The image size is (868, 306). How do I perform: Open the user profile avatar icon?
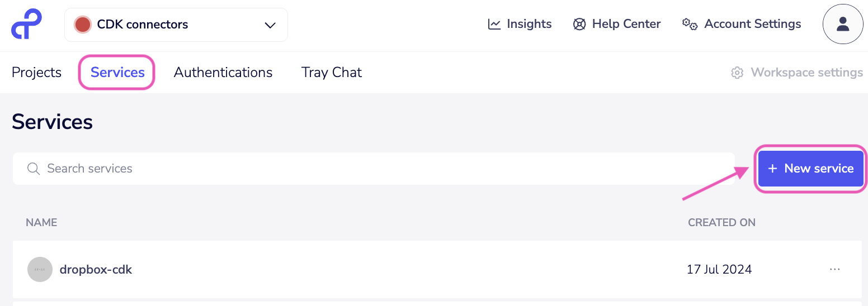[843, 24]
